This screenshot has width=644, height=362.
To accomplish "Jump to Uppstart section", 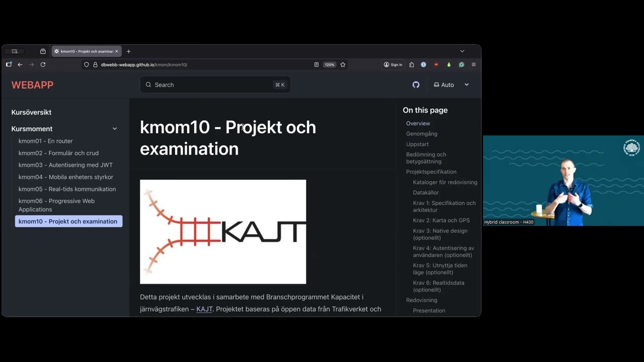I will tap(417, 144).
